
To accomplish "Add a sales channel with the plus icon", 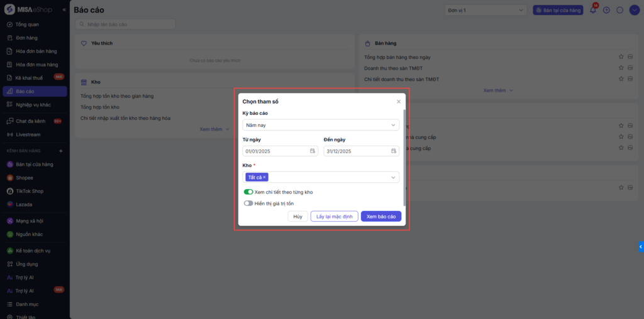I will (x=61, y=151).
